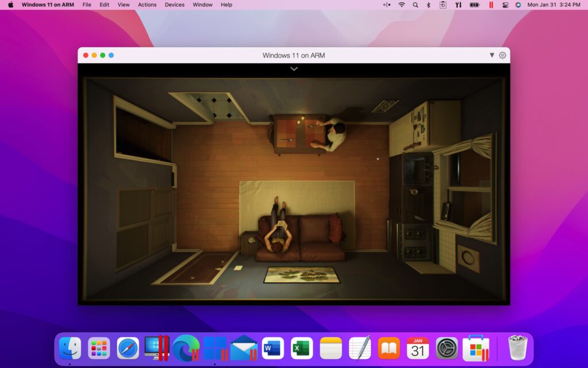
Task: Open the Actions menu
Action: [x=147, y=5]
